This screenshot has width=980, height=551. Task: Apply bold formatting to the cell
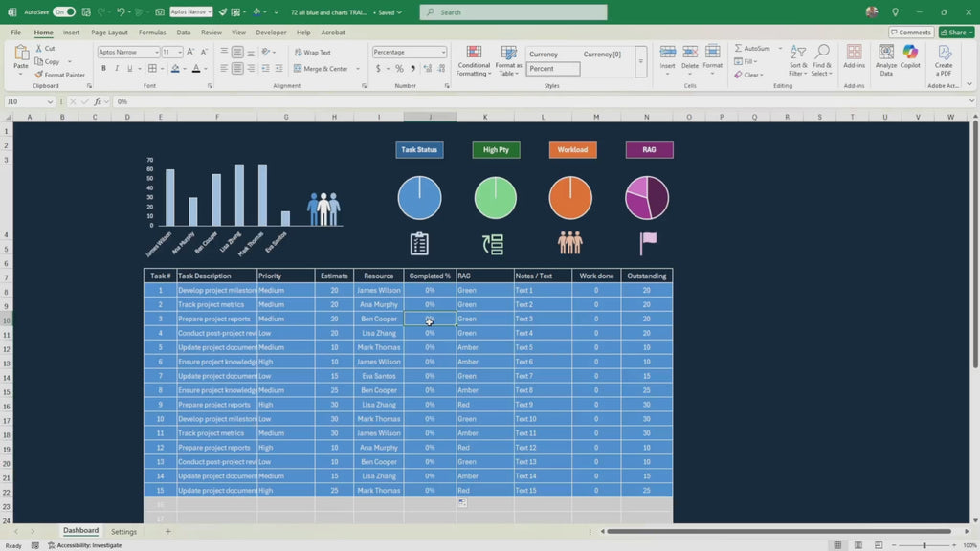click(x=103, y=69)
